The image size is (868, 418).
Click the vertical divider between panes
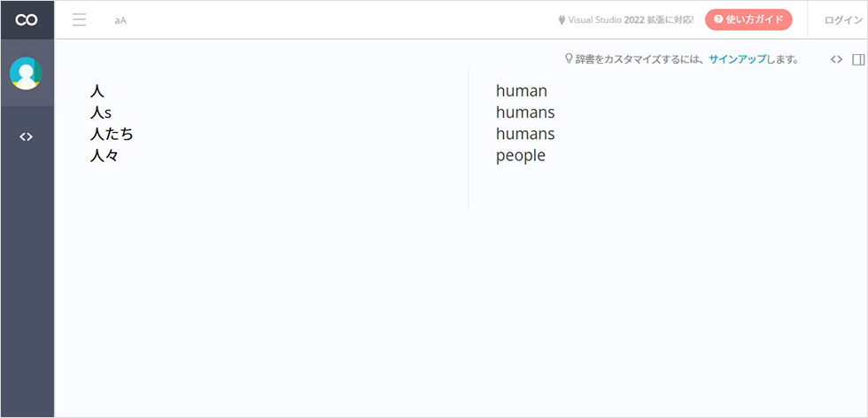click(469, 140)
